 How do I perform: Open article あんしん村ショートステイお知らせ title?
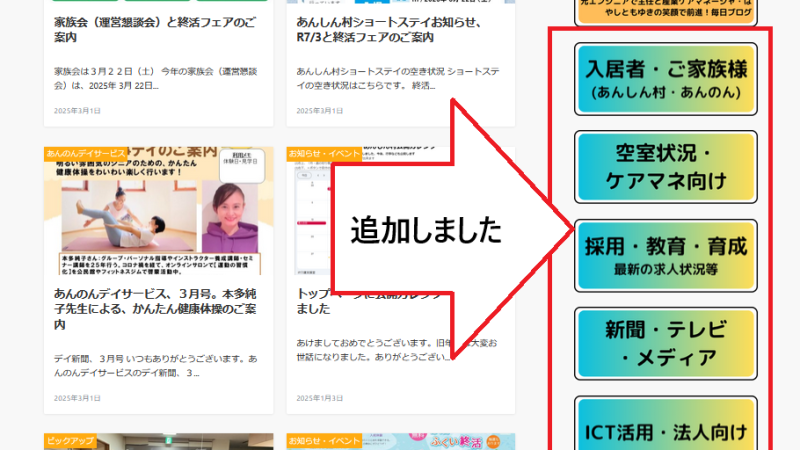click(389, 30)
